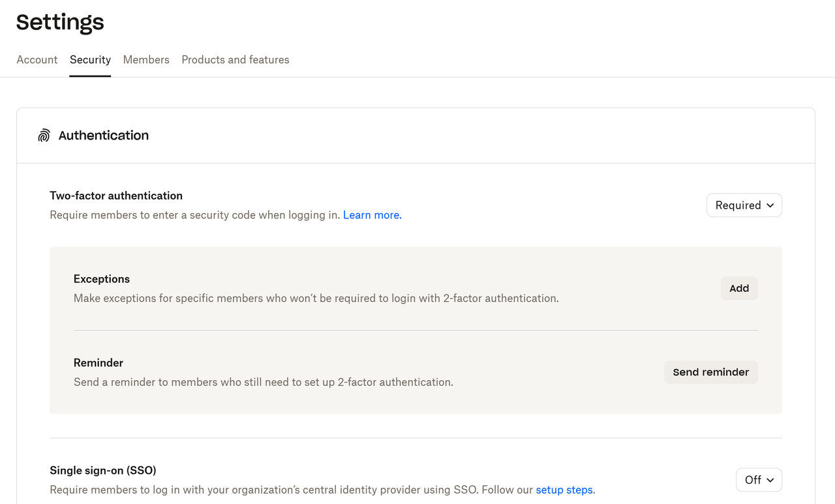
Task: Click the 'Make exceptions for specific members' description
Action: 316,299
